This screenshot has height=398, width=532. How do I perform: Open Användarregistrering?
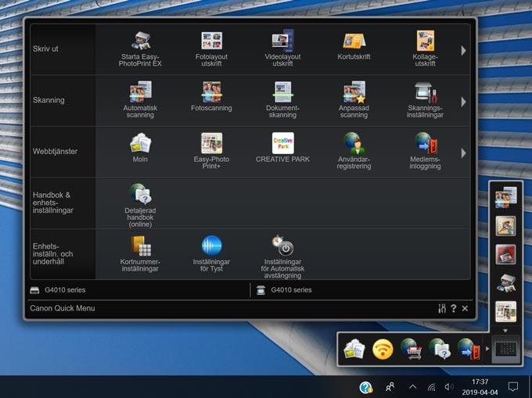pos(354,149)
